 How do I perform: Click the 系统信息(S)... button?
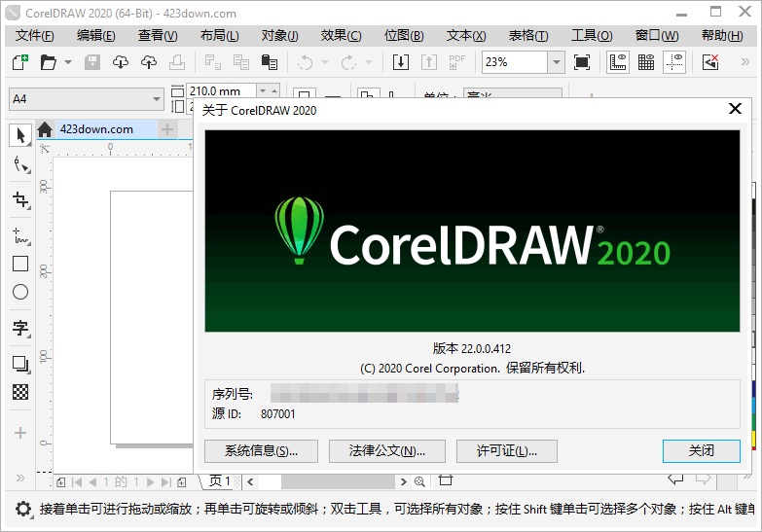click(x=262, y=451)
